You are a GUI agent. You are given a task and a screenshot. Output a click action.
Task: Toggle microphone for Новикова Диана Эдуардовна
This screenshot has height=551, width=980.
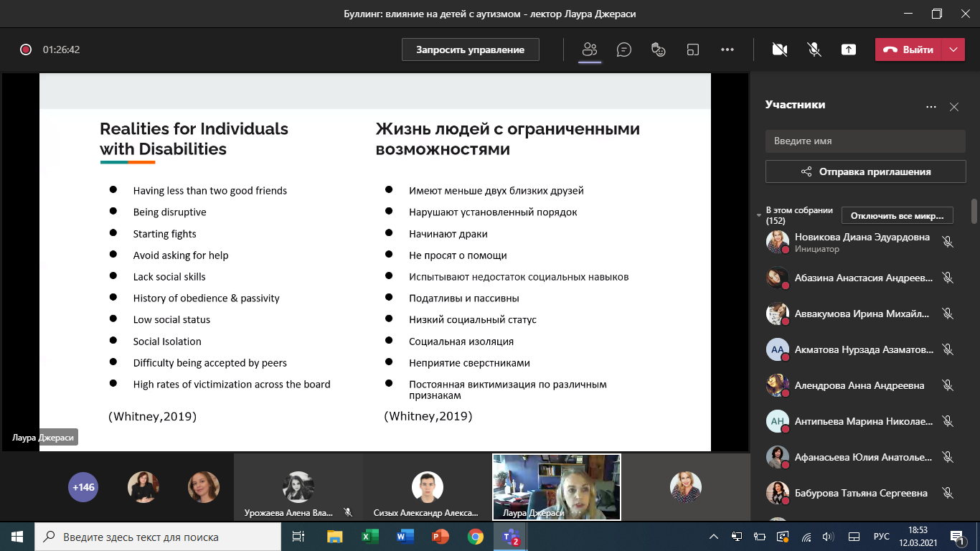click(x=947, y=242)
